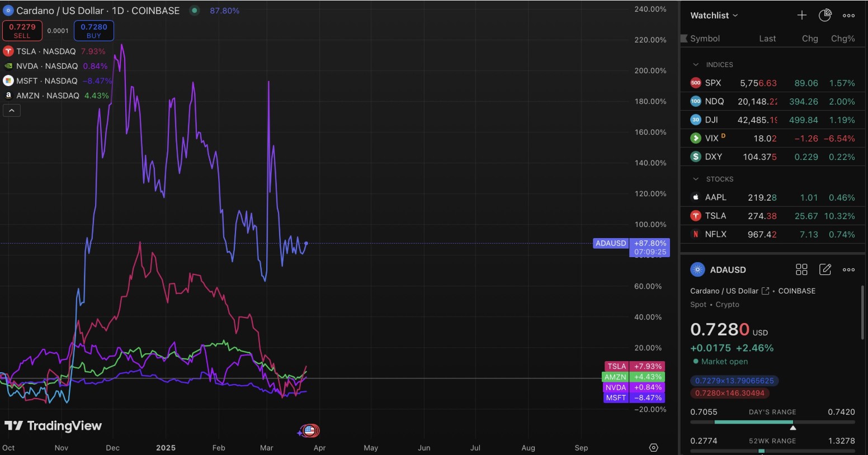Click the 52WK Range slider bar
Viewport: 868px width, 455px height.
pyautogui.click(x=772, y=451)
